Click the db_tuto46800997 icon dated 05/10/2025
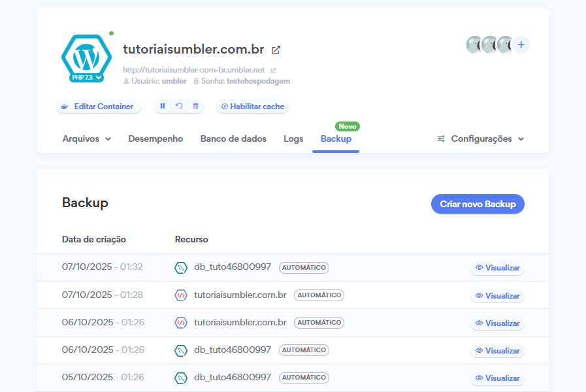 (181, 378)
